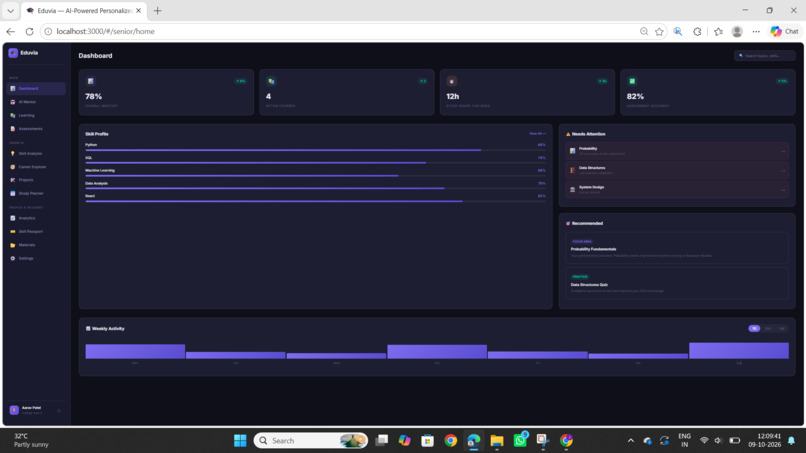Click the active courses card icon
806x453 pixels.
pyautogui.click(x=271, y=81)
